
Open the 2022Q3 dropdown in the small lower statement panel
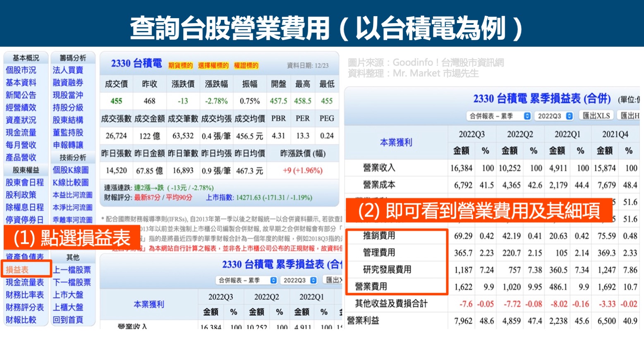(299, 280)
